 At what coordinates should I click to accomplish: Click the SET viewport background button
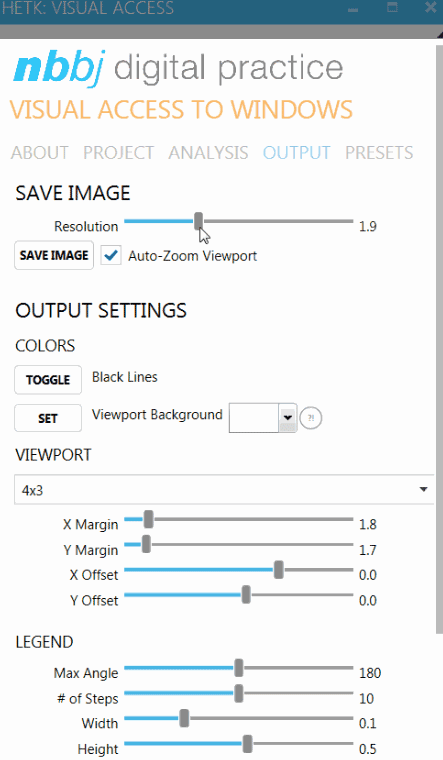(48, 418)
